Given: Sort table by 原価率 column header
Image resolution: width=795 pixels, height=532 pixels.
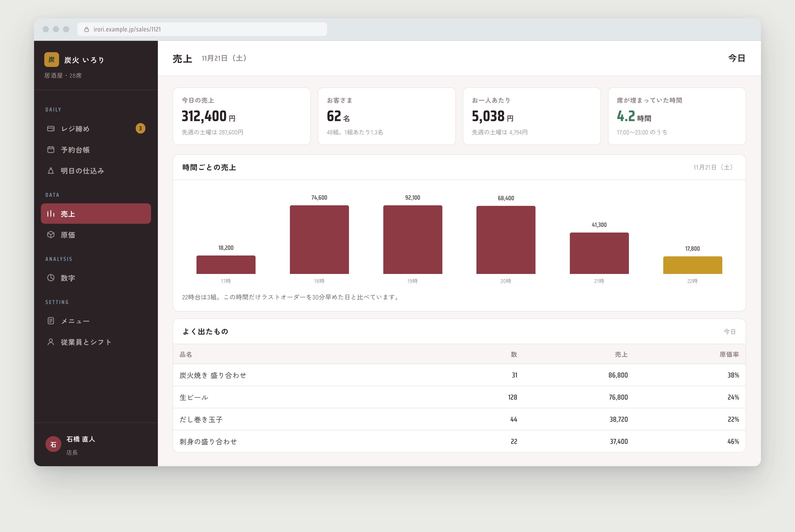Looking at the screenshot, I should (729, 354).
